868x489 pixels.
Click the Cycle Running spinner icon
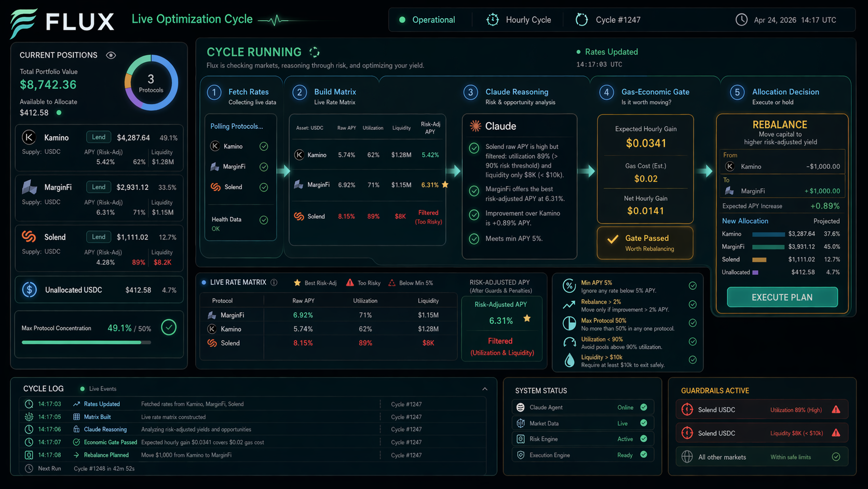314,52
